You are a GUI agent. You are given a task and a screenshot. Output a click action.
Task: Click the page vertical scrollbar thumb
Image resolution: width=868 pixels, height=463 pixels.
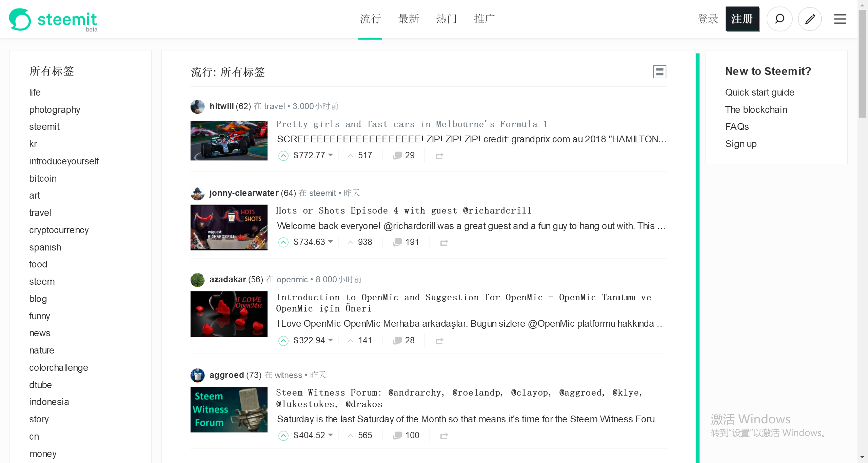[863, 64]
